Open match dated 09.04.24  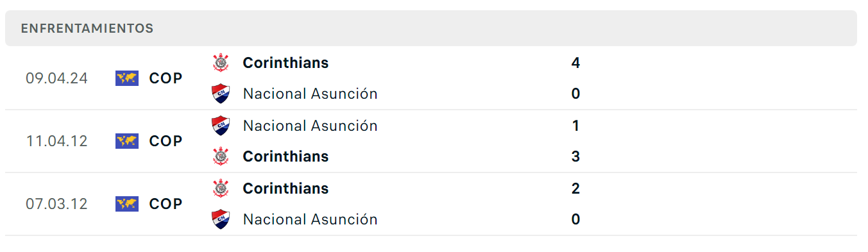[x=431, y=78]
